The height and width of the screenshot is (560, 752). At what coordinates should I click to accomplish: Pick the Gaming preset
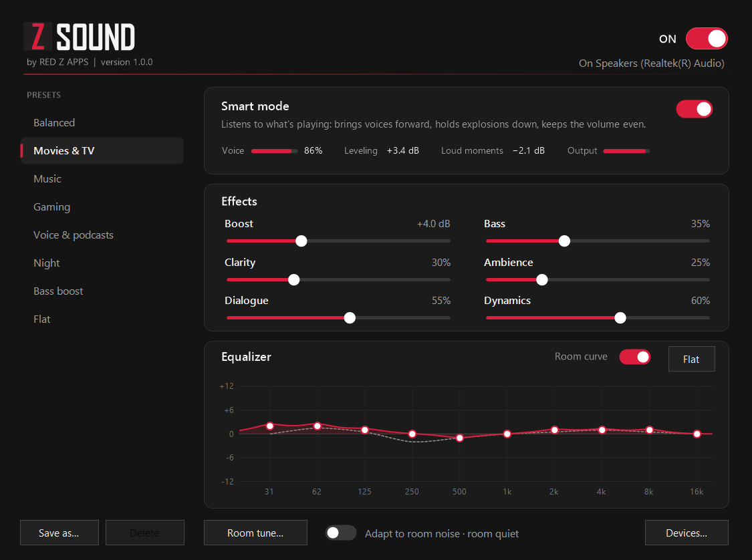point(102,206)
